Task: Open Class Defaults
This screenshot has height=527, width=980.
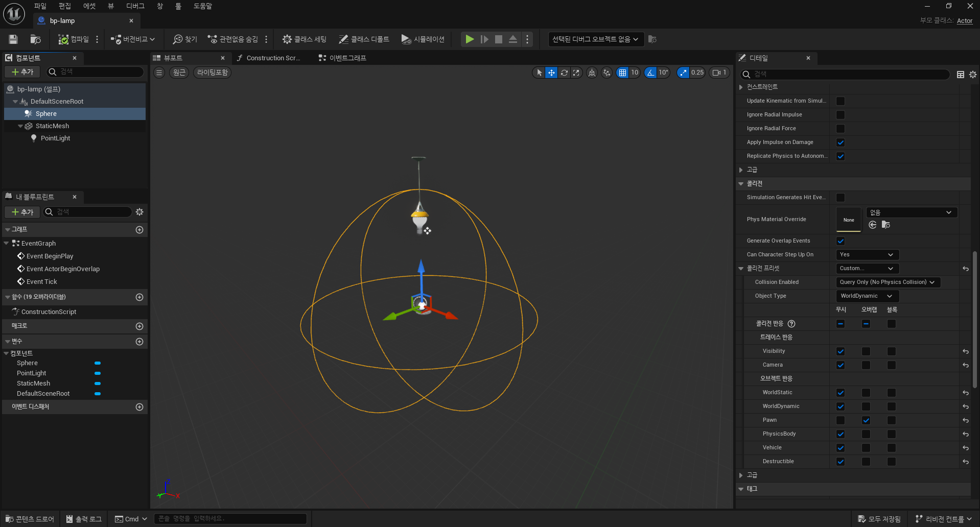Action: tap(364, 39)
